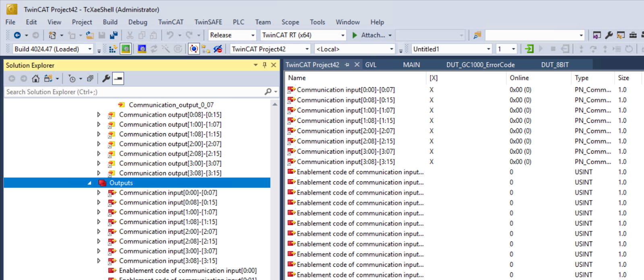Open the TwinCAT menu

tap(171, 22)
